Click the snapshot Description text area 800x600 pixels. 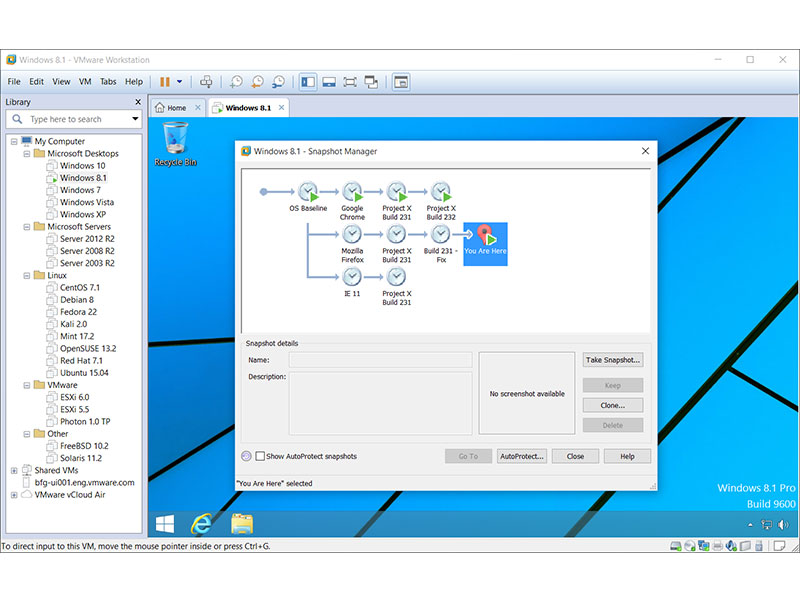click(x=381, y=403)
